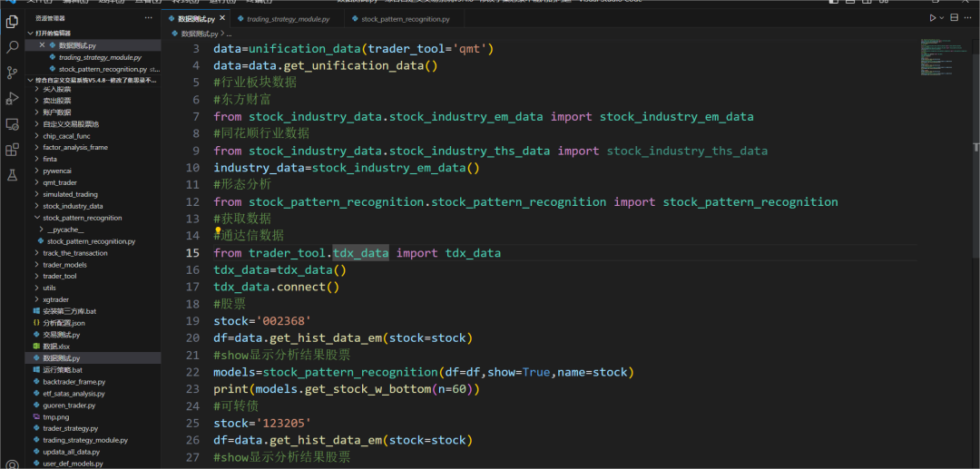This screenshot has height=469, width=980.
Task: Open the Search view in activity bar
Action: (12, 47)
